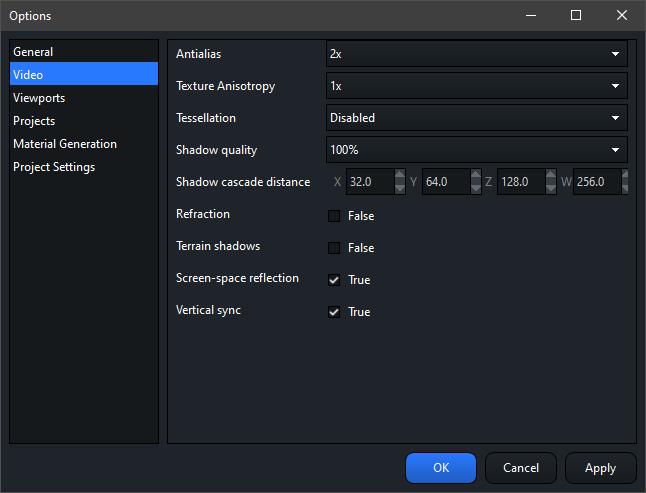The width and height of the screenshot is (646, 493).
Task: Apply the video settings
Action: coord(600,468)
